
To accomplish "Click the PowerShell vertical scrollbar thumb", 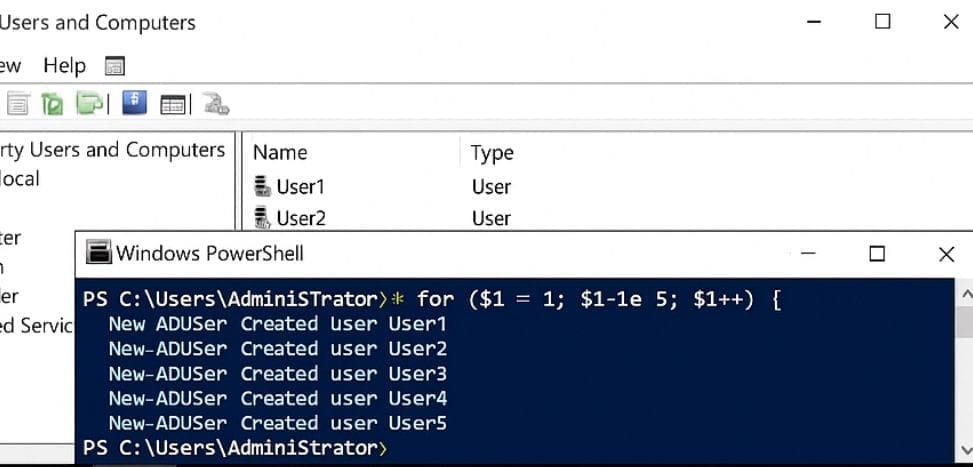I will point(964,322).
